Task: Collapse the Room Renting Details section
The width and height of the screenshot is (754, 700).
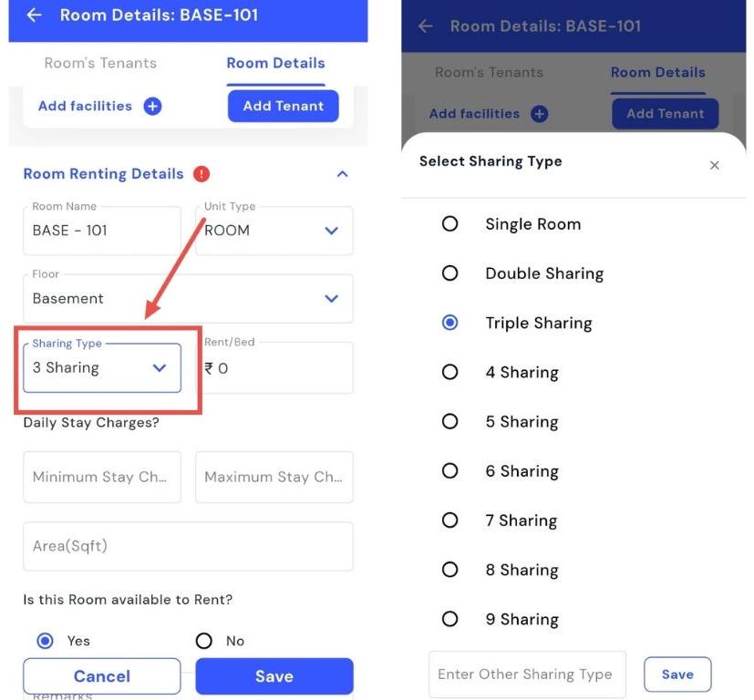Action: [342, 174]
